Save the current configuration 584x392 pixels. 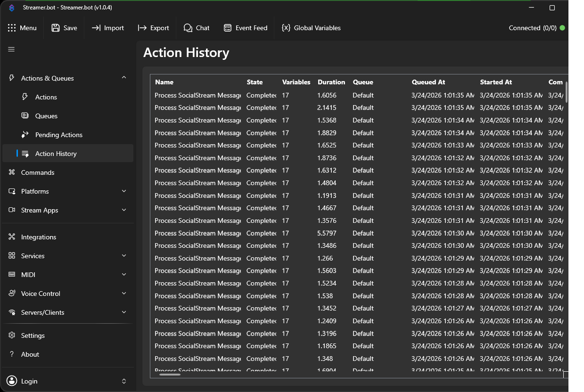point(64,28)
